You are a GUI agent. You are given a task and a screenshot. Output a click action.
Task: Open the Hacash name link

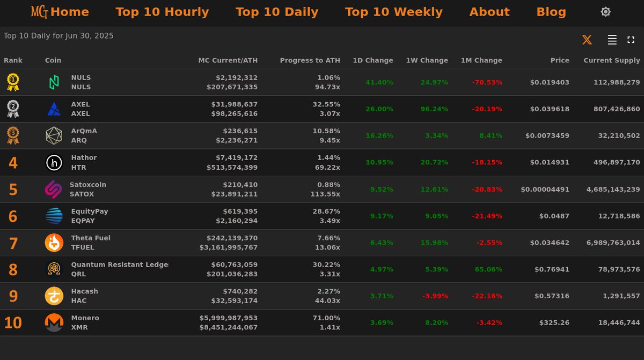pos(85,292)
